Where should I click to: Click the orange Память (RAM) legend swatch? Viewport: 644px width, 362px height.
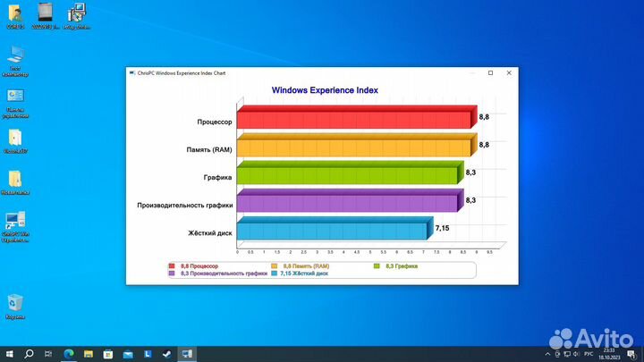(x=274, y=266)
